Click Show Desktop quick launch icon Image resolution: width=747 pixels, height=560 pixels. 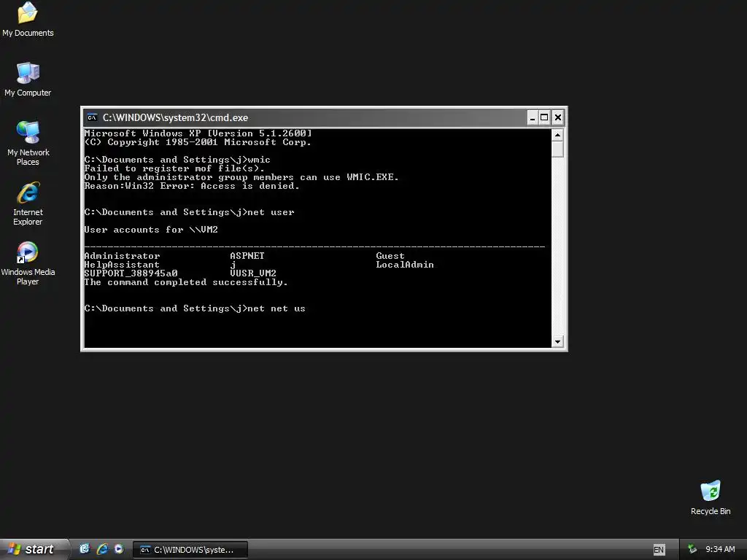[x=85, y=549]
